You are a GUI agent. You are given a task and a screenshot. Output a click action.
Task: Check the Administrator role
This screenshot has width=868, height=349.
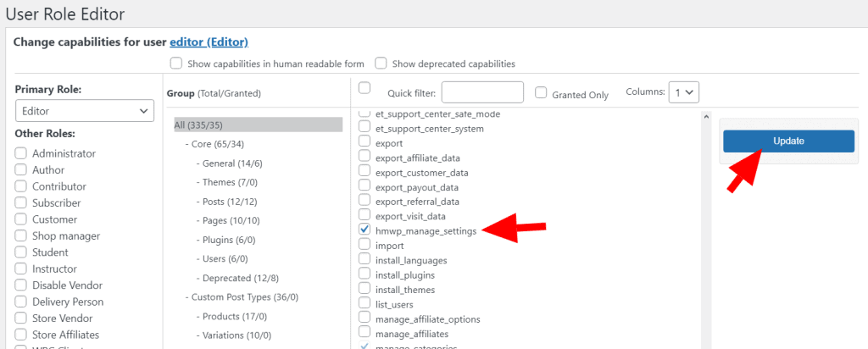[x=21, y=153]
